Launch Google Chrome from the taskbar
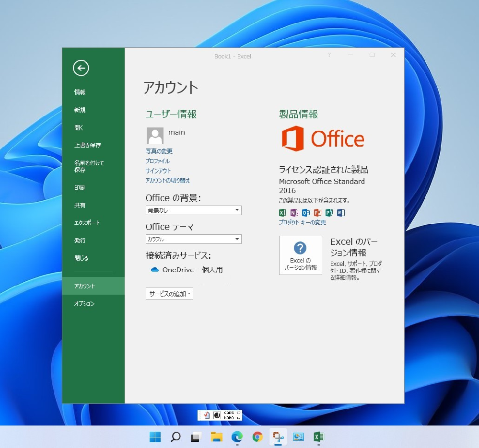 click(x=257, y=437)
